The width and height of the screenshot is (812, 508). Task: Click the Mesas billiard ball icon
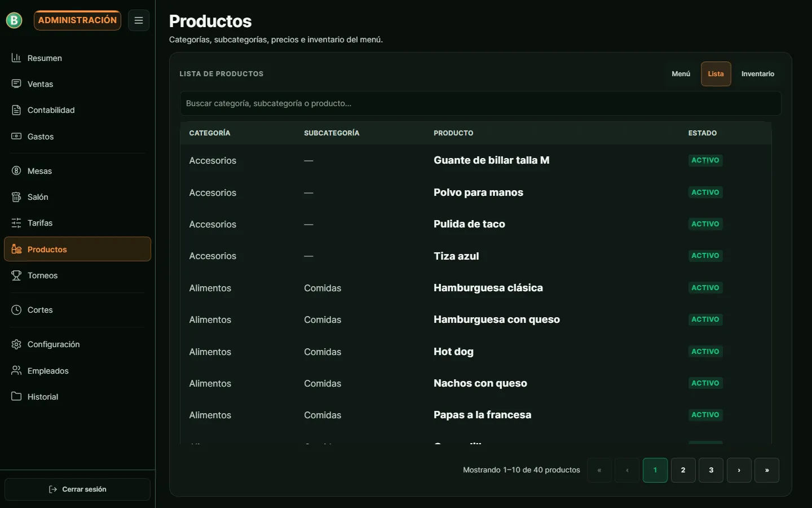coord(16,170)
